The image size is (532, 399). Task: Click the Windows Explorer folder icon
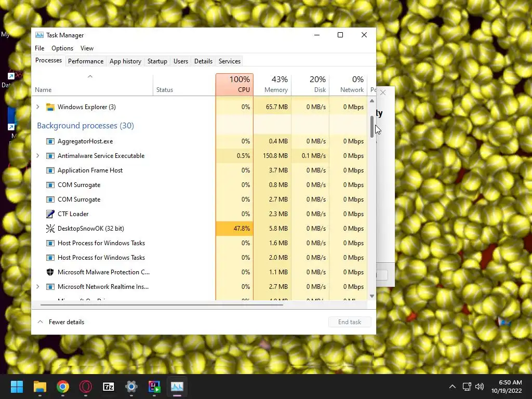(x=50, y=107)
